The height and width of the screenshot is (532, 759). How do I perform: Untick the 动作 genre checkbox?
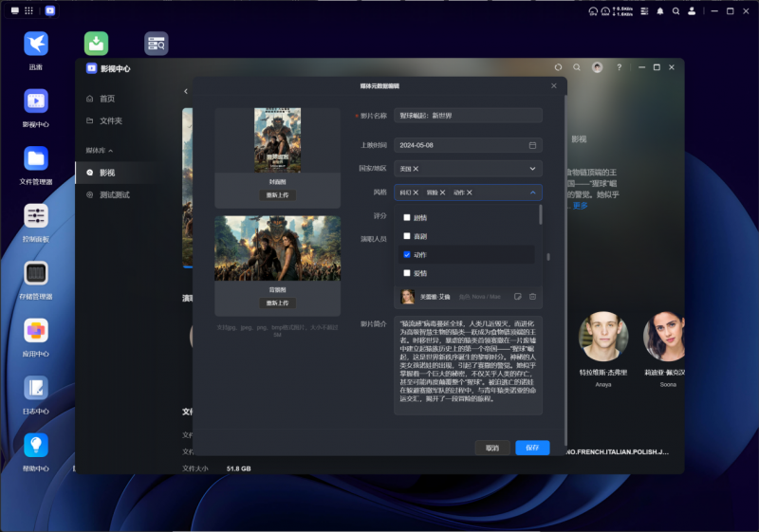pyautogui.click(x=407, y=254)
